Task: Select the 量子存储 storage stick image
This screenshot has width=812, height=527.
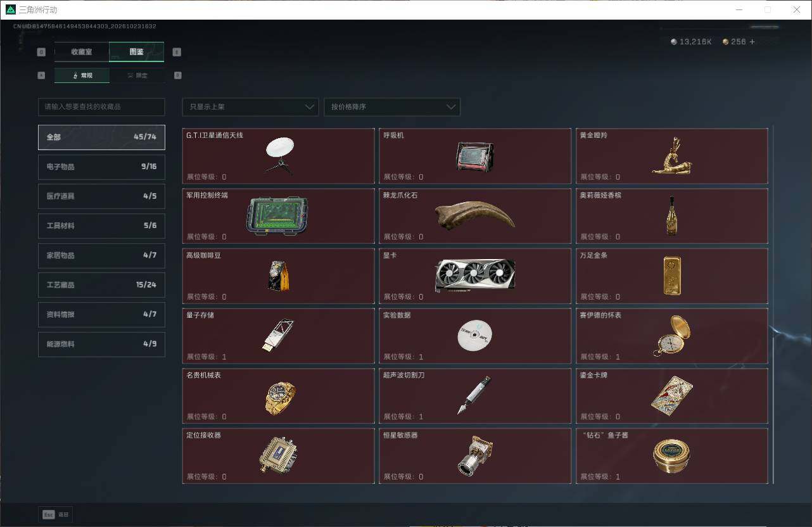Action: pyautogui.click(x=279, y=334)
